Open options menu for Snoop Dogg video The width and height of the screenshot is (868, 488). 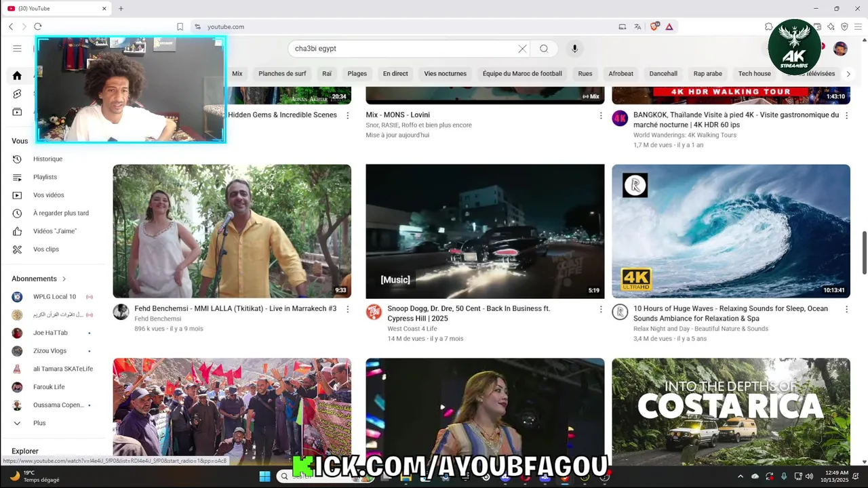point(601,309)
